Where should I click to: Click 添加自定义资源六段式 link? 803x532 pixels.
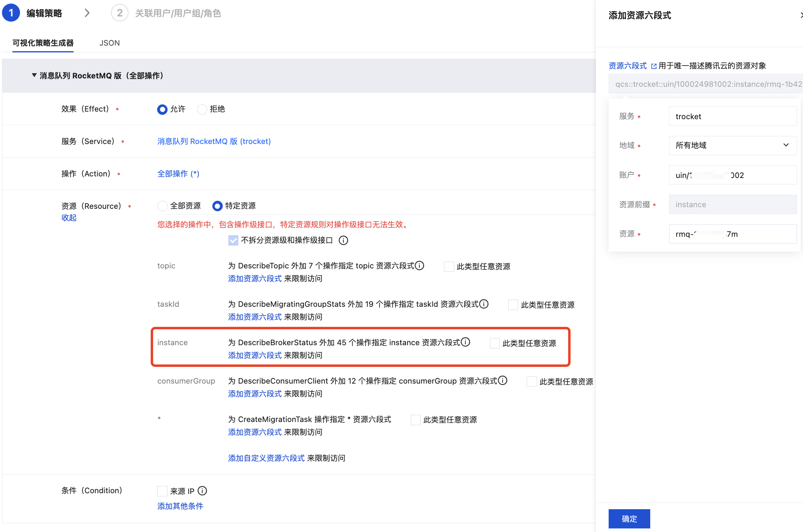[266, 458]
